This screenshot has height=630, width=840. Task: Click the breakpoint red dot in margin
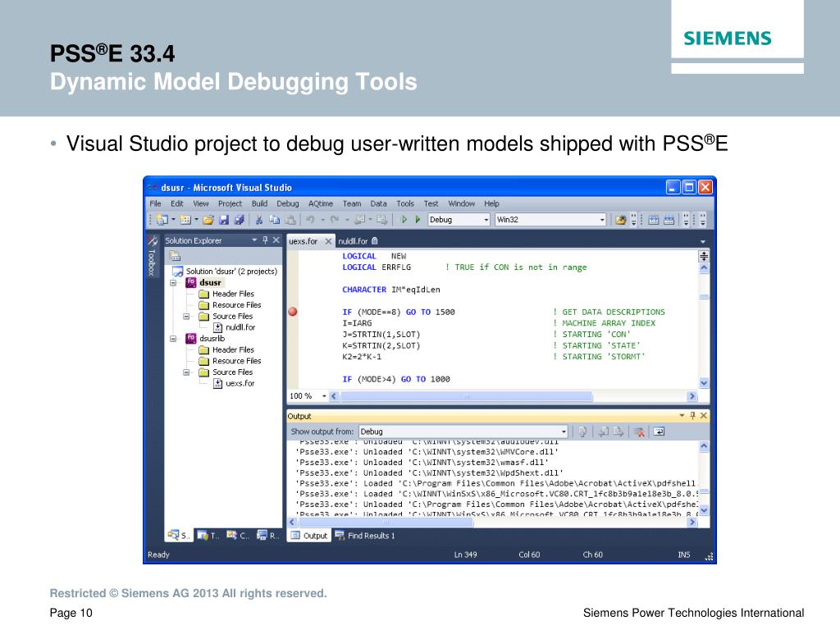tap(293, 312)
